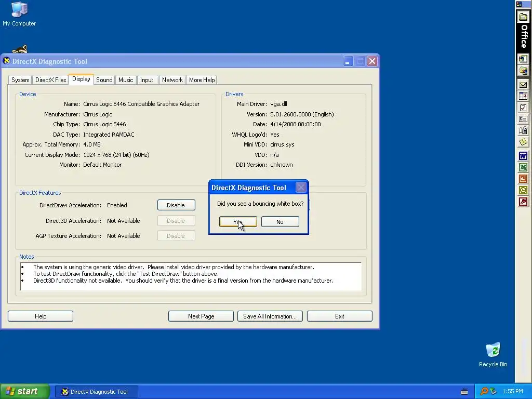Open the DirectX Files tab
The image size is (532, 399).
pos(50,79)
